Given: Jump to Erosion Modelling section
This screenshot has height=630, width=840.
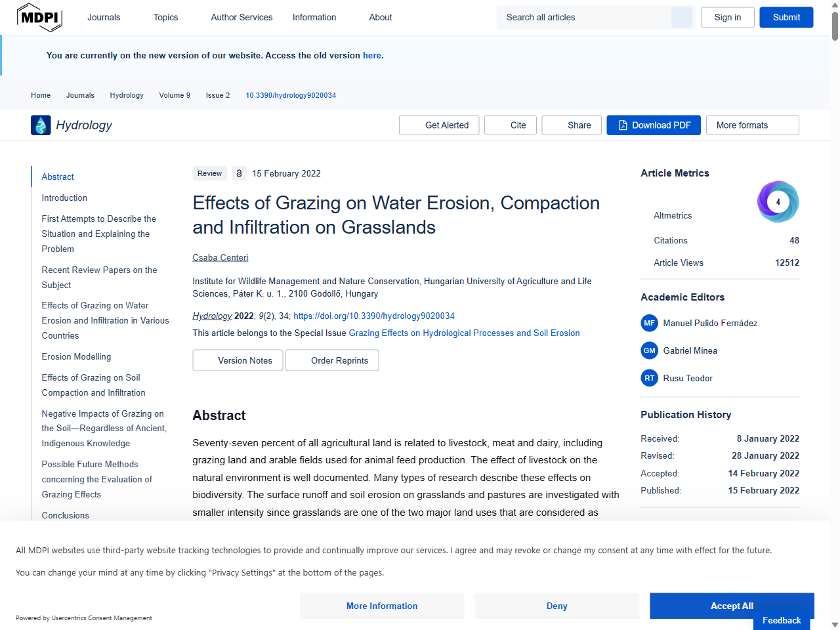Looking at the screenshot, I should tap(76, 357).
